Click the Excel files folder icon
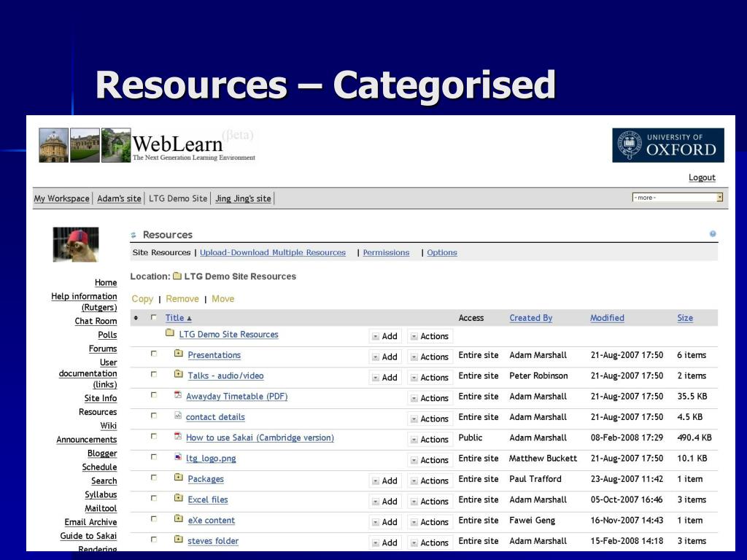The image size is (747, 560). (x=178, y=497)
